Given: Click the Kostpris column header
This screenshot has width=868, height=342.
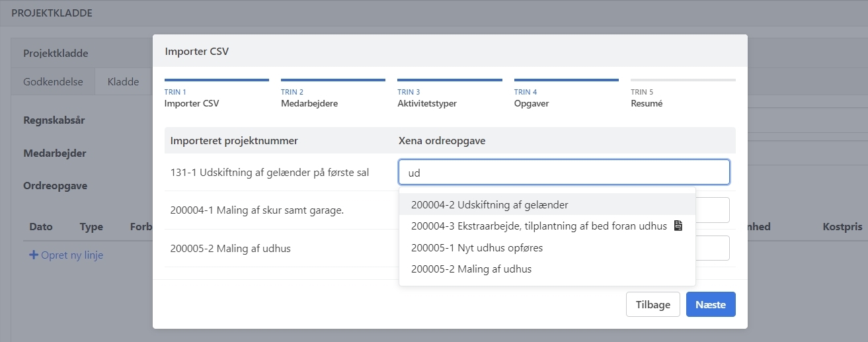Looking at the screenshot, I should (842, 226).
